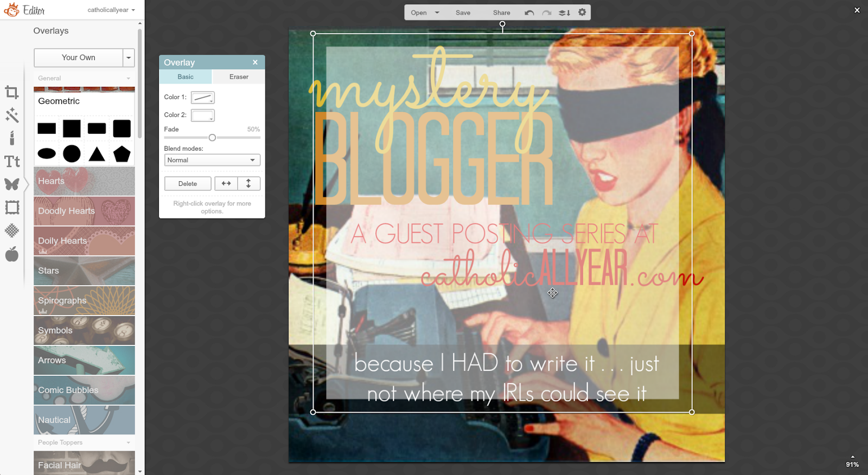Image resolution: width=868 pixels, height=475 pixels.
Task: Open the Text tool (Tt) tab
Action: 12,161
